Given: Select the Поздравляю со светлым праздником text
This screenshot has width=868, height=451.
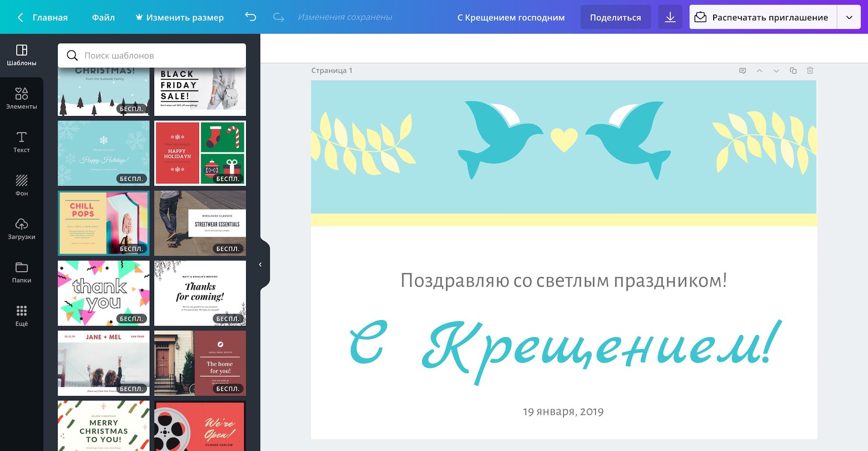Looking at the screenshot, I should [564, 280].
